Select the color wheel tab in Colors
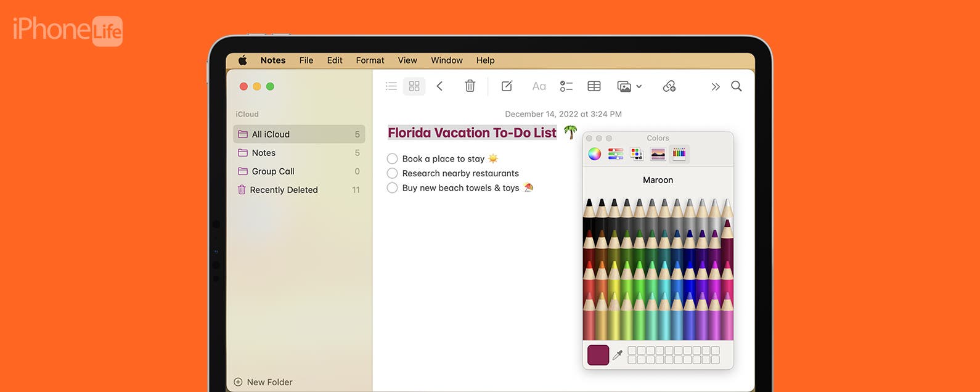 point(594,154)
